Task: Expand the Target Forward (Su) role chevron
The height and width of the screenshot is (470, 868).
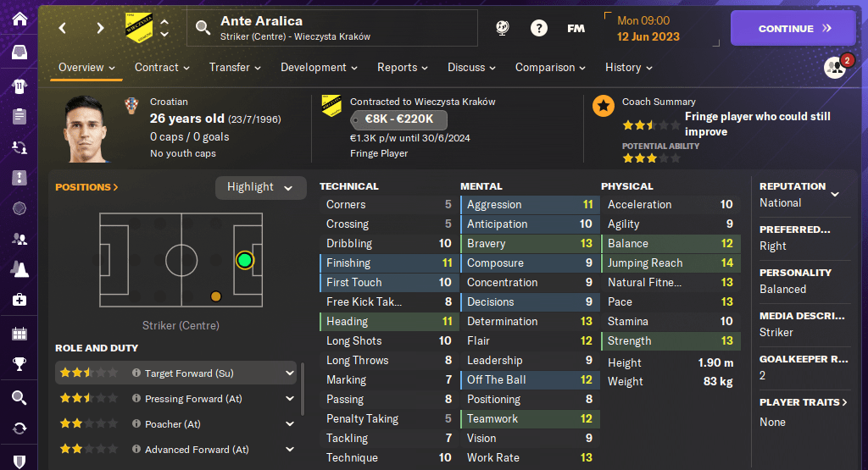Action: (x=290, y=373)
